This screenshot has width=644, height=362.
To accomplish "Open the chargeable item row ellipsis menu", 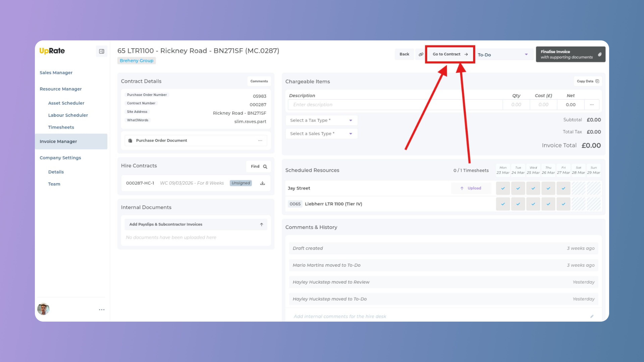I will (592, 105).
